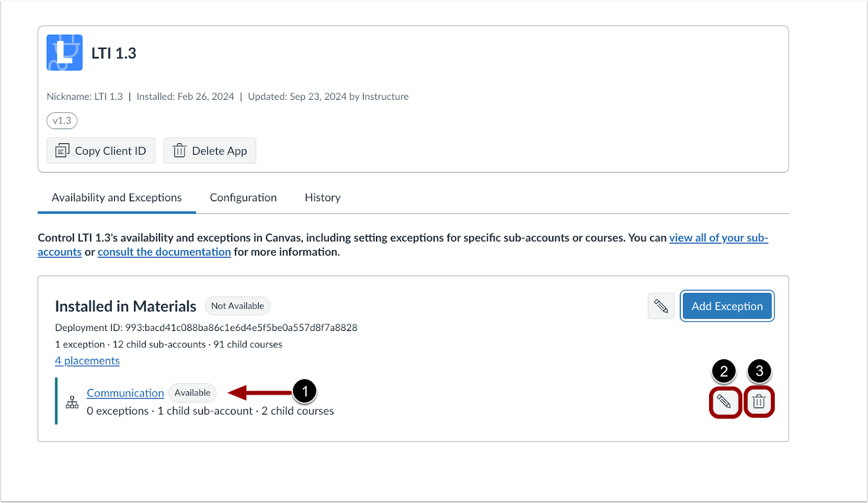Edit the Communication exception pencil icon
868x503 pixels.
coord(724,402)
